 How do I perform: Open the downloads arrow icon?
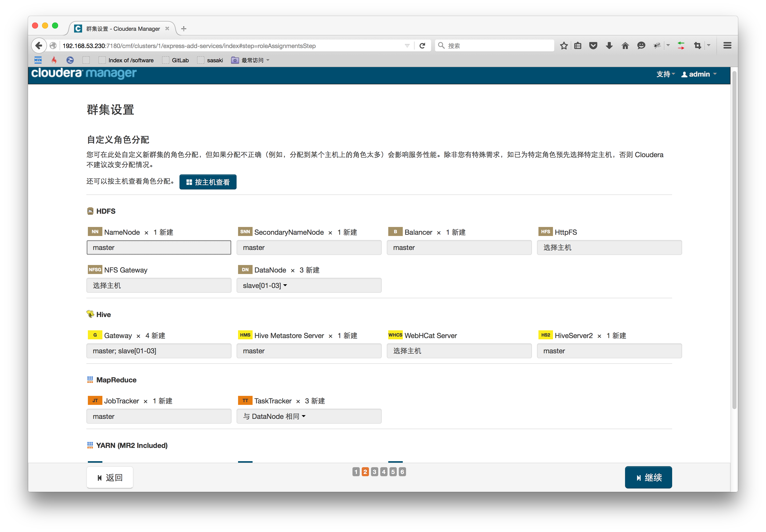pos(609,46)
